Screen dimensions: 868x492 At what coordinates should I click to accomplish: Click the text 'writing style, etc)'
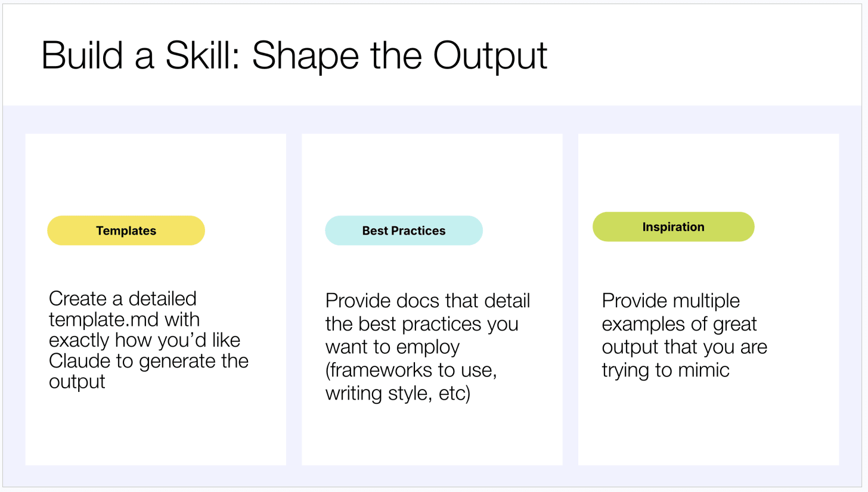(x=398, y=394)
